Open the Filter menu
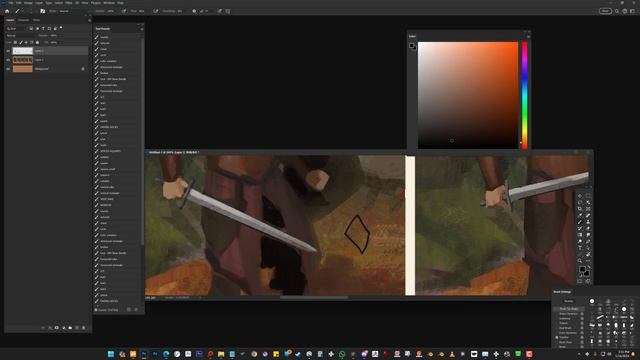 click(x=69, y=3)
